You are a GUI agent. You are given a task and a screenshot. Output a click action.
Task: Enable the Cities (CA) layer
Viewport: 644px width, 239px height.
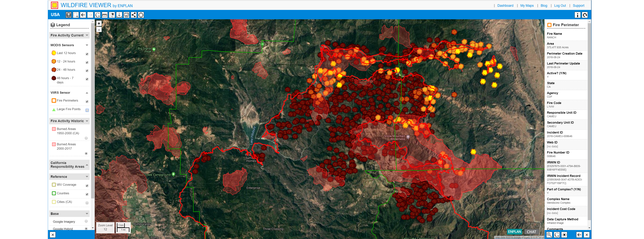(87, 203)
